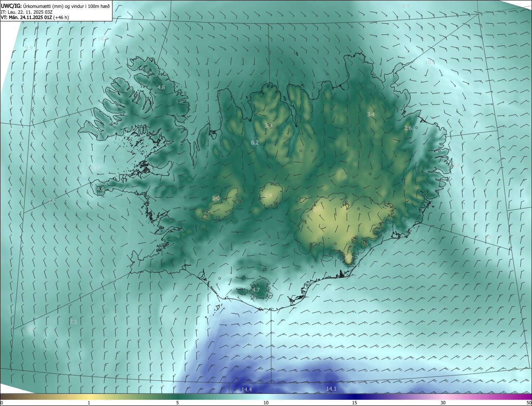Click the 3.6 value in east Iceland
532x406 pixels.
408,128
